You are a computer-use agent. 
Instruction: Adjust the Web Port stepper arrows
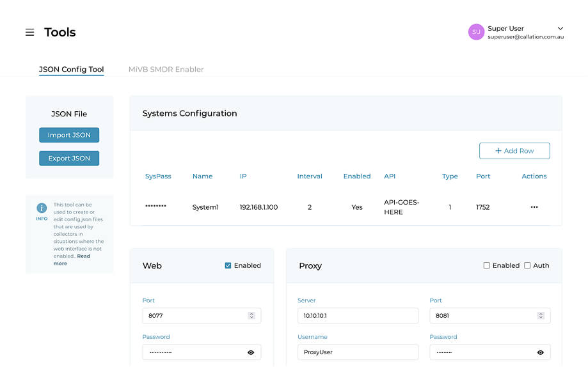pos(251,316)
